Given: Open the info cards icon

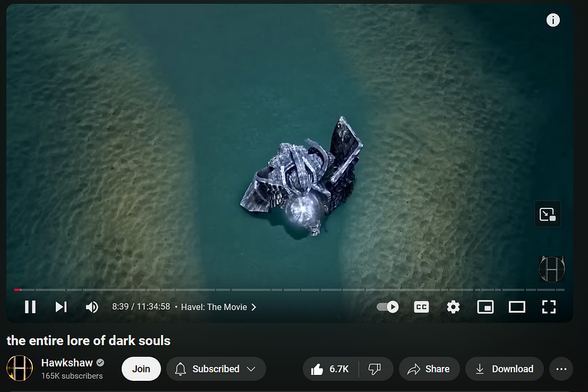Looking at the screenshot, I should pyautogui.click(x=553, y=20).
